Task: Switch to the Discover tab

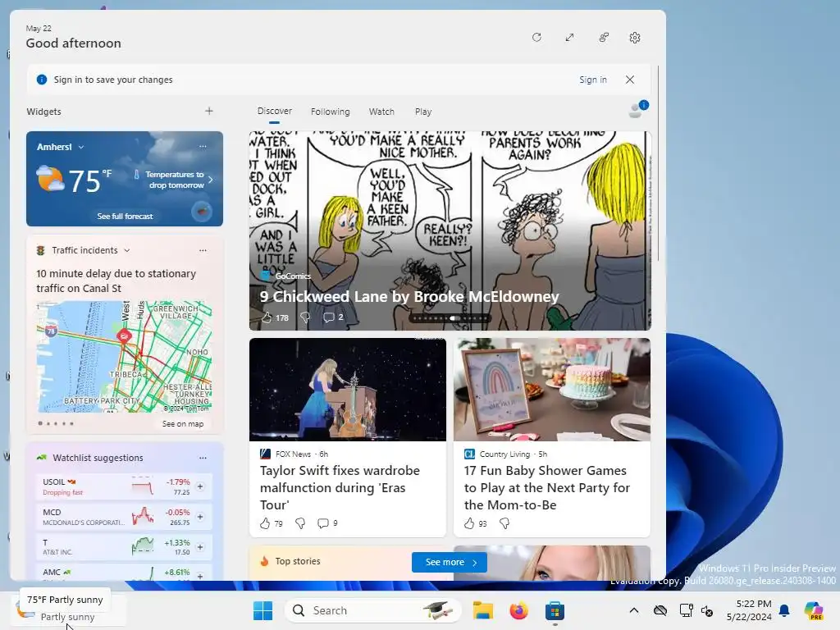Action: point(274,111)
